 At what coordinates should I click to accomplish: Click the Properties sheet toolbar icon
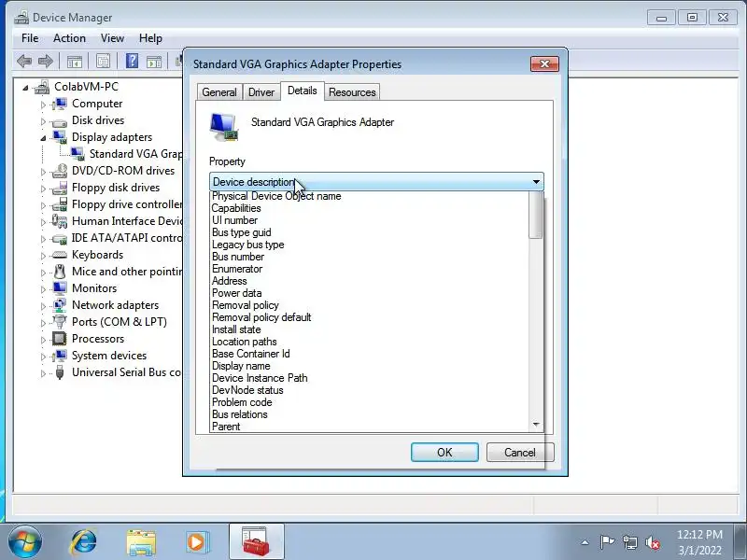[103, 61]
